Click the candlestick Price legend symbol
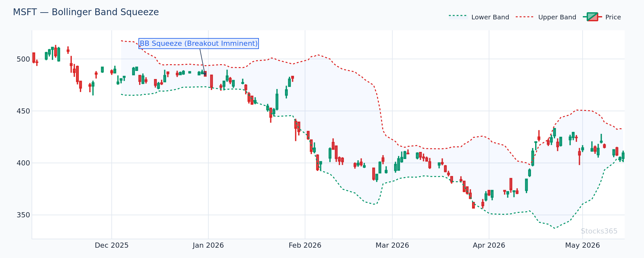The height and width of the screenshot is (258, 644). [592, 17]
